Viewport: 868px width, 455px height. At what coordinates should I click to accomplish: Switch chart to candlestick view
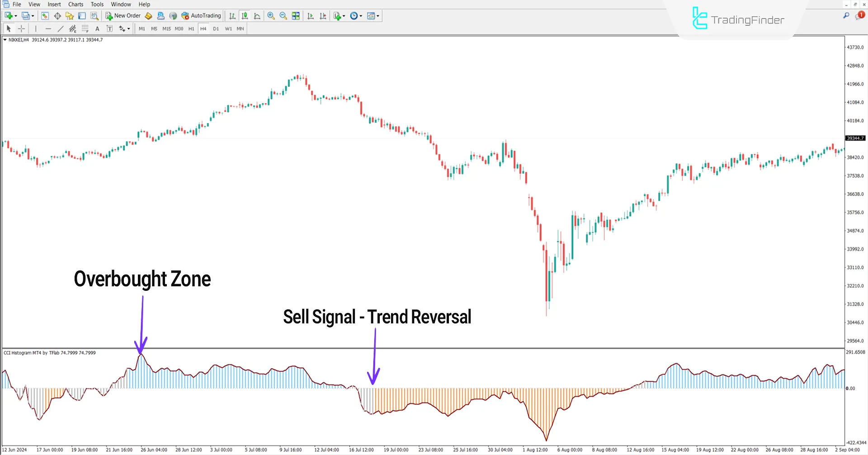pos(245,15)
